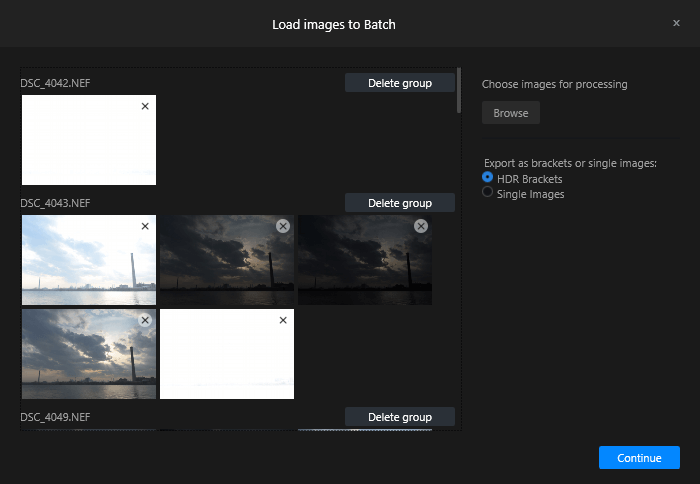Remove the bright sky image in DSC_4043 group
The height and width of the screenshot is (484, 700).
click(145, 226)
